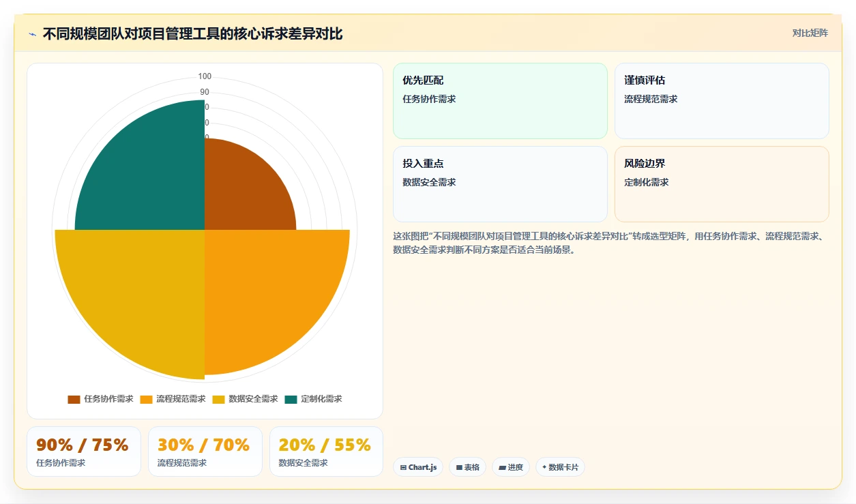
Task: Click the axis label 90 on chart
Action: point(205,92)
